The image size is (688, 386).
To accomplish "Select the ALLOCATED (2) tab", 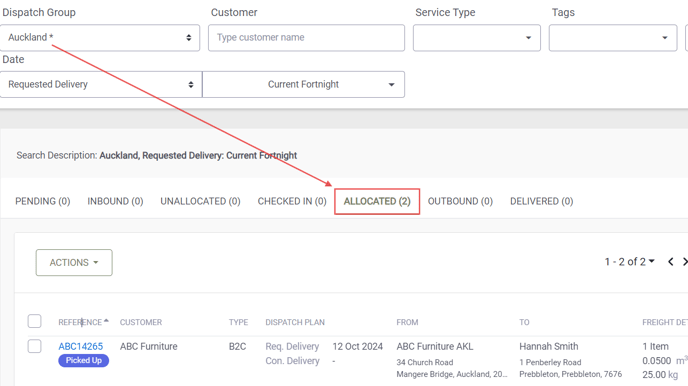I will coord(377,201).
